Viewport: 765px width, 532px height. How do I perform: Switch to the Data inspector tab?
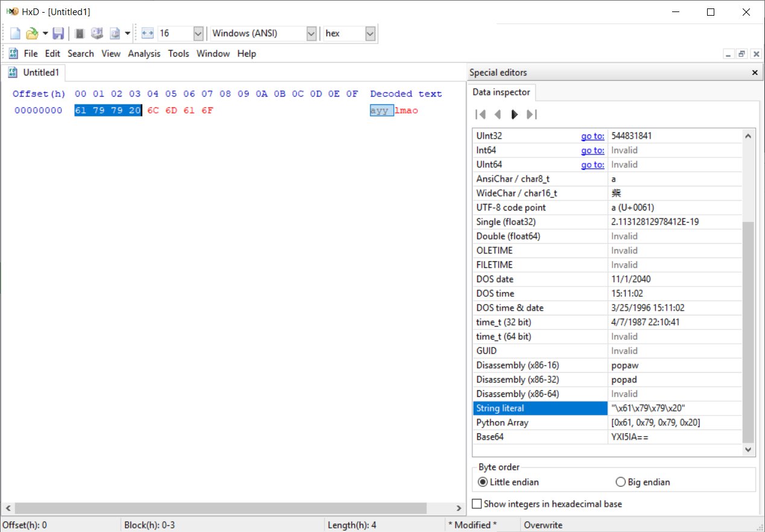501,92
